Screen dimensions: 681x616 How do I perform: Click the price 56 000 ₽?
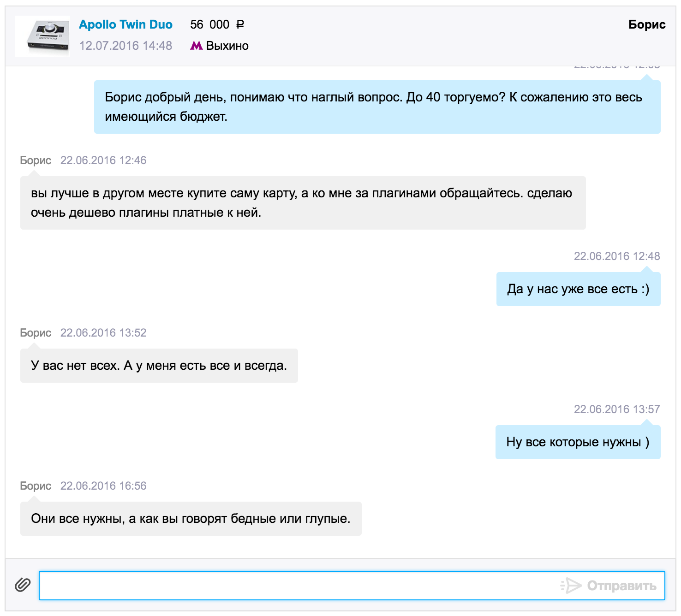click(217, 24)
